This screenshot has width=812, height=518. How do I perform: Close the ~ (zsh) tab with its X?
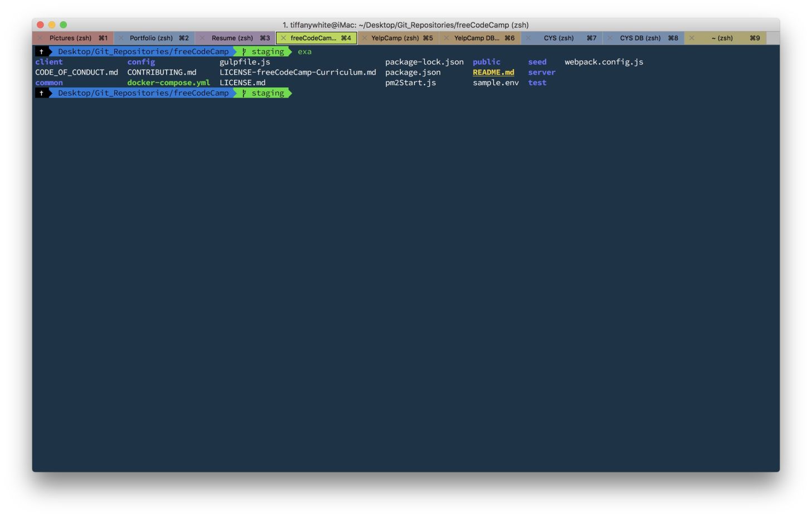[692, 38]
